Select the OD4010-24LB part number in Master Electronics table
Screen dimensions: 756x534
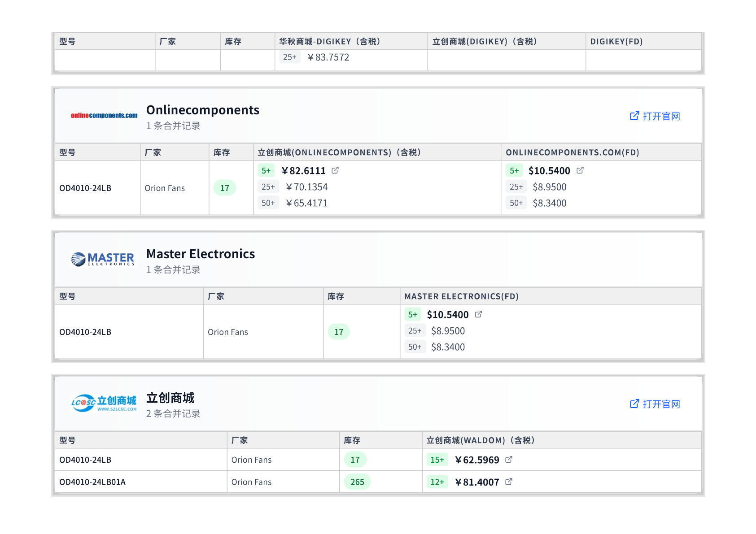click(85, 332)
